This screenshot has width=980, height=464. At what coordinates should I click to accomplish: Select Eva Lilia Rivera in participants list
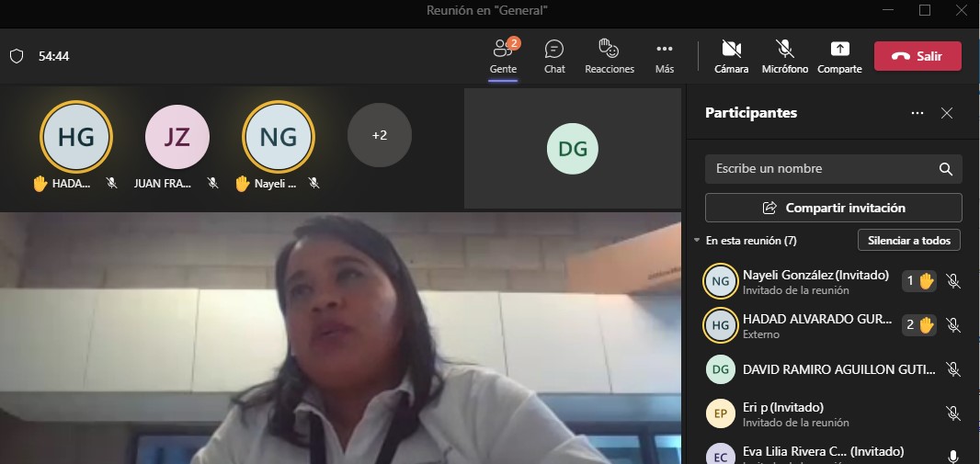pyautogui.click(x=833, y=452)
